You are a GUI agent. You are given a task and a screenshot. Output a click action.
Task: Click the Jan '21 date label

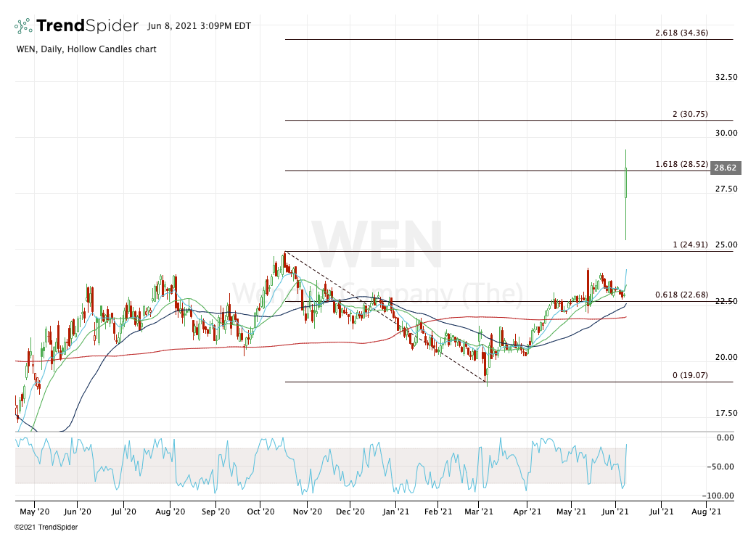[396, 512]
